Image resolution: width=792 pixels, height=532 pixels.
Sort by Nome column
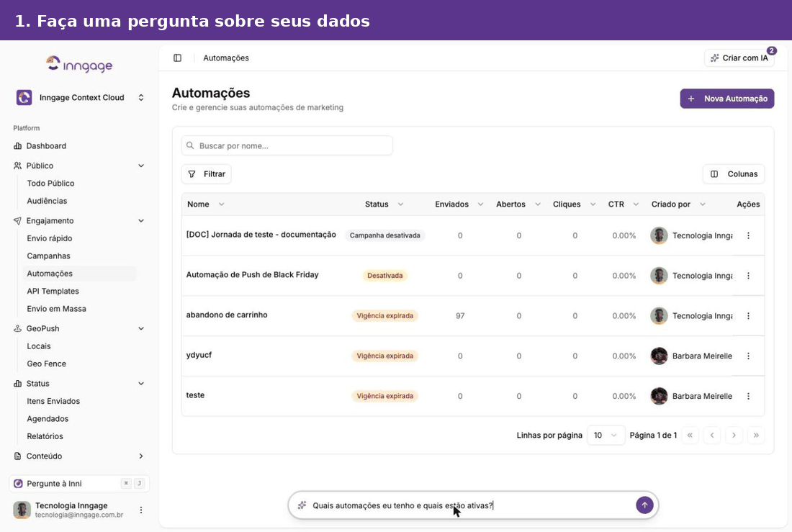click(x=206, y=204)
